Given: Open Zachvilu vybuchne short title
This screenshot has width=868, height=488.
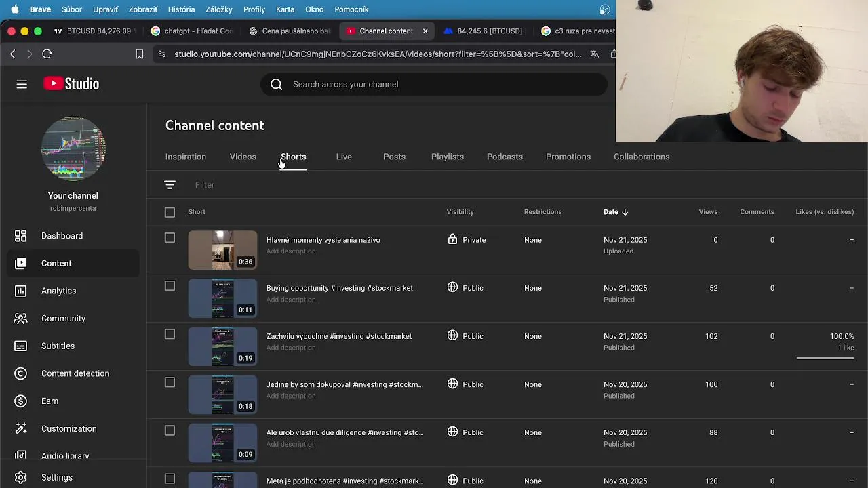Looking at the screenshot, I should coord(339,336).
